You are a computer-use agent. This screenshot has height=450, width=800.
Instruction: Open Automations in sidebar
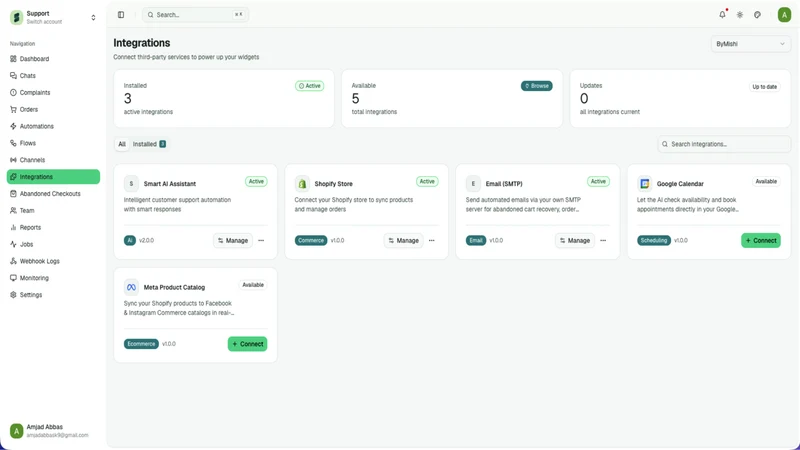pyautogui.click(x=53, y=126)
